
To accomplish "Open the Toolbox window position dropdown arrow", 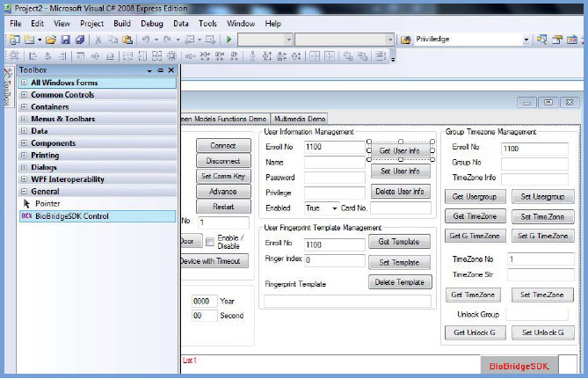I will pos(149,70).
